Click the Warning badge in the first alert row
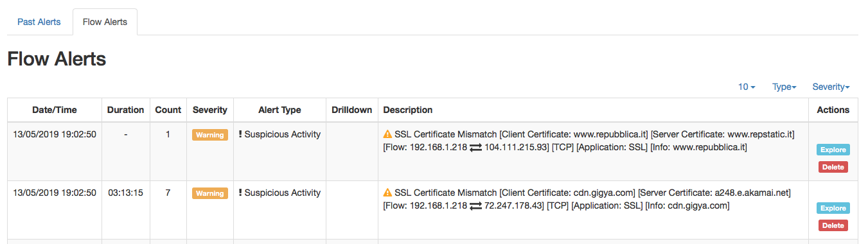868x244 pixels. [210, 135]
